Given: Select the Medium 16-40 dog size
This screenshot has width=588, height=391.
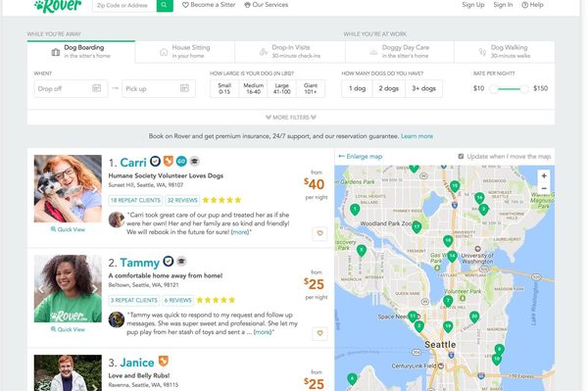Looking at the screenshot, I should click(253, 88).
